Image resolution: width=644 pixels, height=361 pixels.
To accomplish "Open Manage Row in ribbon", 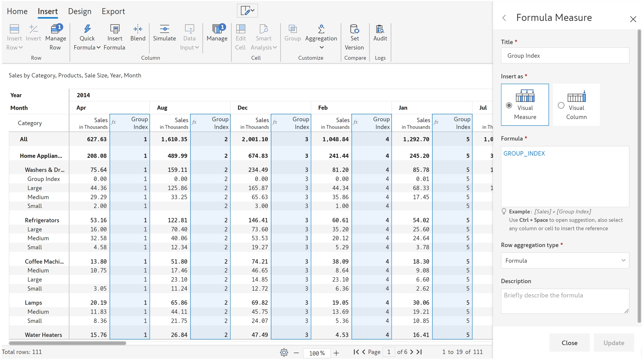I will coord(56,29).
